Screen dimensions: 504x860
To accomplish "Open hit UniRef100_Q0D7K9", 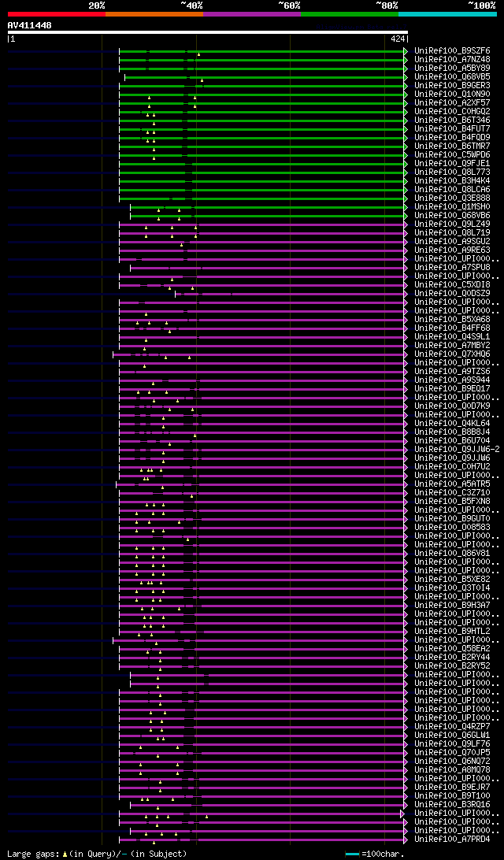I will click(x=453, y=406).
